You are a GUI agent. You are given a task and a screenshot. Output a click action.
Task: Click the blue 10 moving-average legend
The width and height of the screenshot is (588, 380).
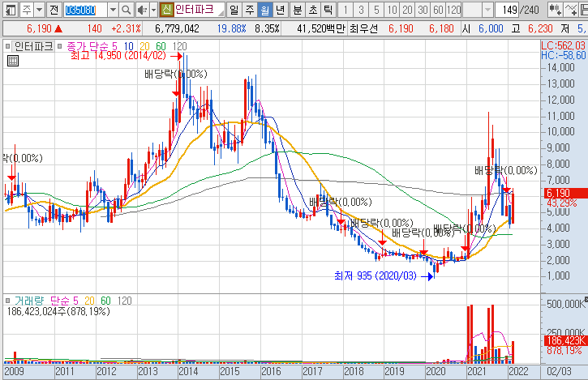pos(128,46)
